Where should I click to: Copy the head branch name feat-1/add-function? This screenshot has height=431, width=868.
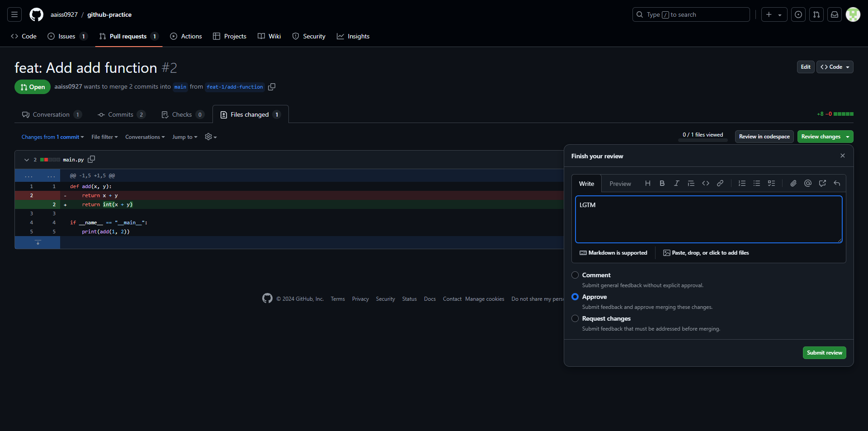pos(272,87)
